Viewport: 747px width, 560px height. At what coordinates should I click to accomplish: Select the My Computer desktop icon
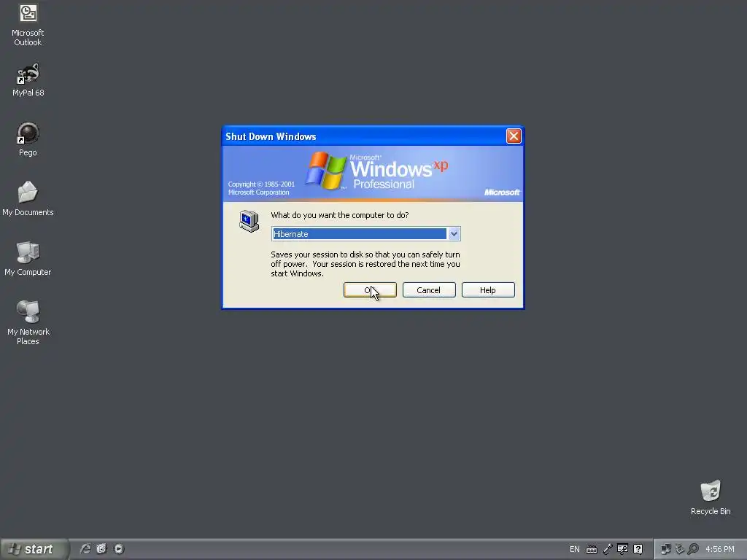point(28,259)
